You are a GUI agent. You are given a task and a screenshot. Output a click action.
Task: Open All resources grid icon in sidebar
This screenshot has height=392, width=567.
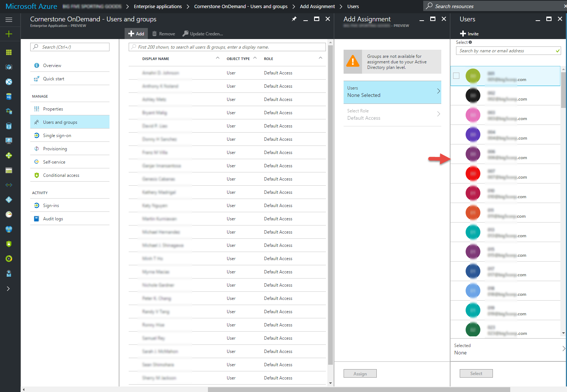point(9,52)
